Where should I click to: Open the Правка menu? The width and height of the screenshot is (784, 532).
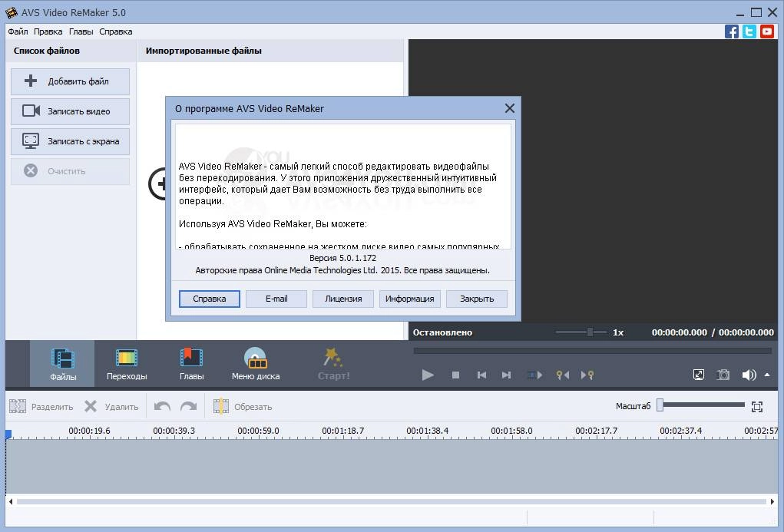point(48,31)
